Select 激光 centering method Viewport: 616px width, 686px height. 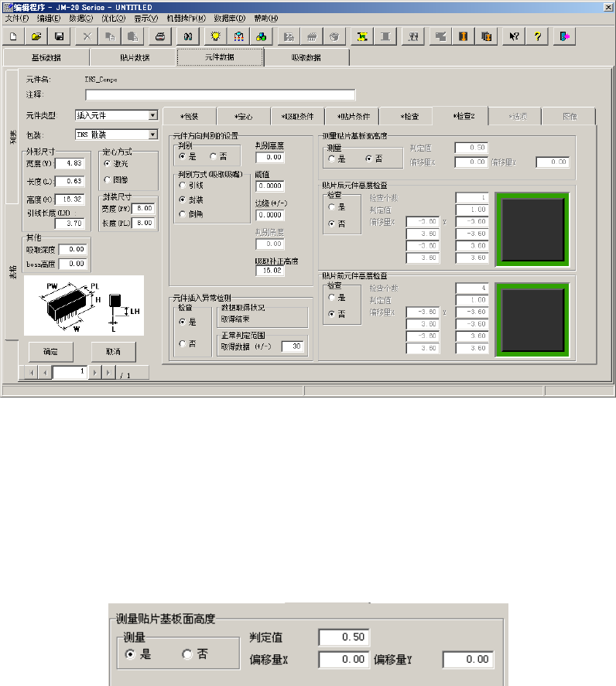pos(108,164)
